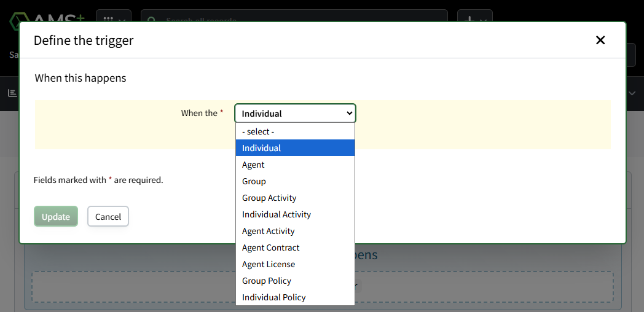Pick Individual Activity option

click(x=295, y=214)
